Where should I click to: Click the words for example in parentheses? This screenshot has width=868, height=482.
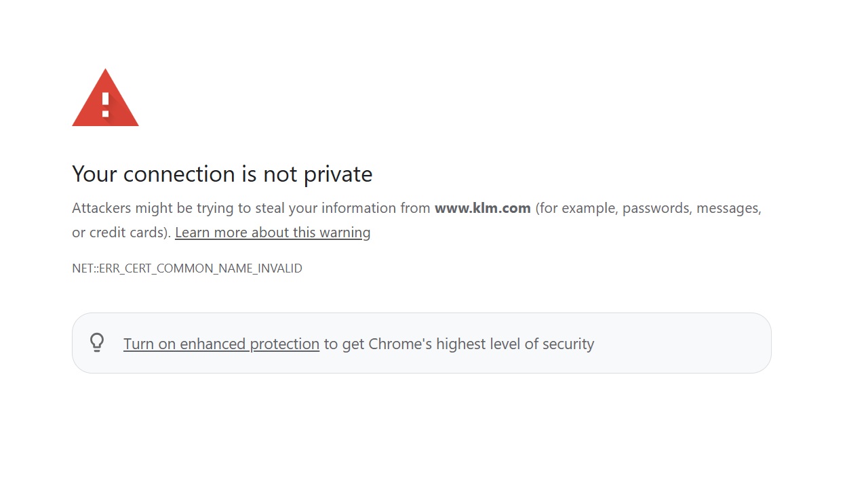point(576,208)
